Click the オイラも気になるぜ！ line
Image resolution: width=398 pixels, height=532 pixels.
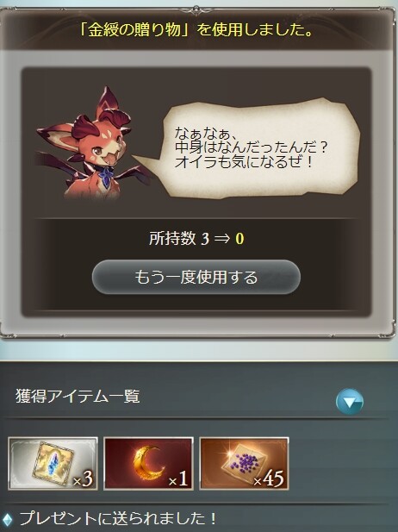tap(243, 162)
